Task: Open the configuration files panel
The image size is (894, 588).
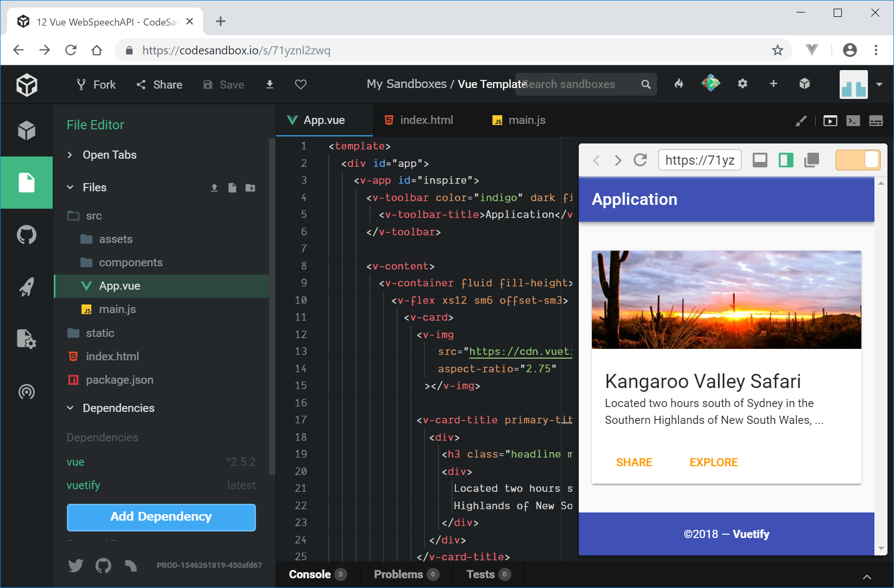Action: tap(26, 339)
